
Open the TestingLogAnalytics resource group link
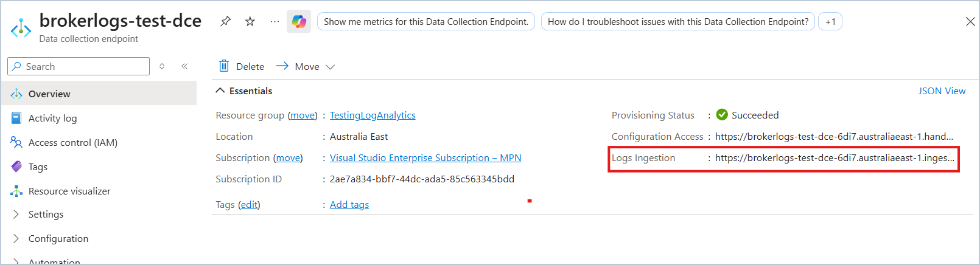373,115
